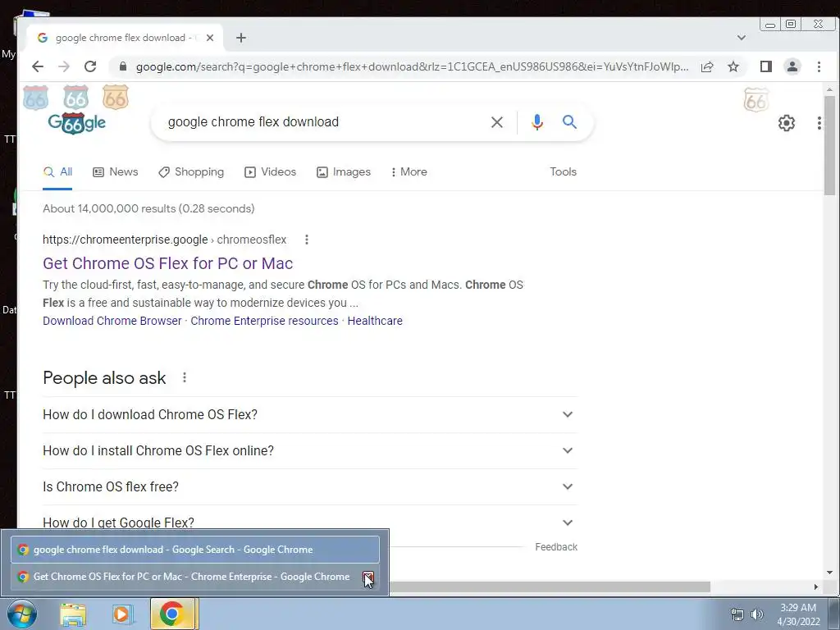The height and width of the screenshot is (630, 840).
Task: Click the scroll-right arrow on horizontal scrollbar
Action: point(816,587)
